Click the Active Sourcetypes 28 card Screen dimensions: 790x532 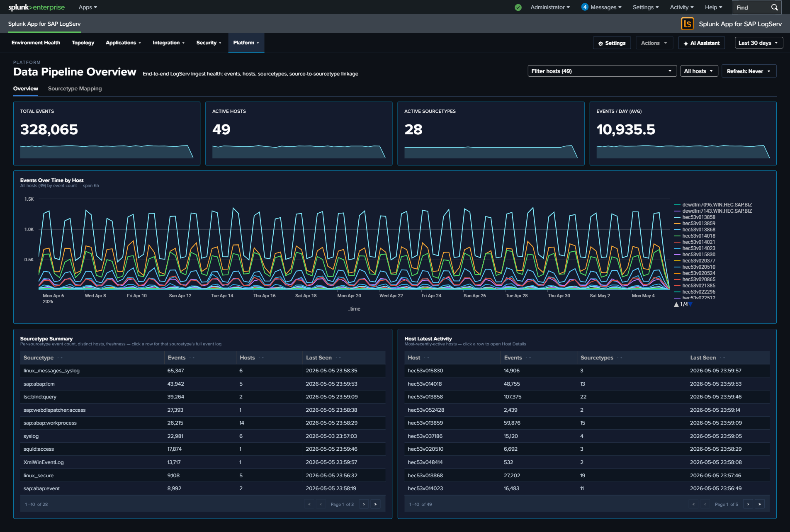point(491,134)
